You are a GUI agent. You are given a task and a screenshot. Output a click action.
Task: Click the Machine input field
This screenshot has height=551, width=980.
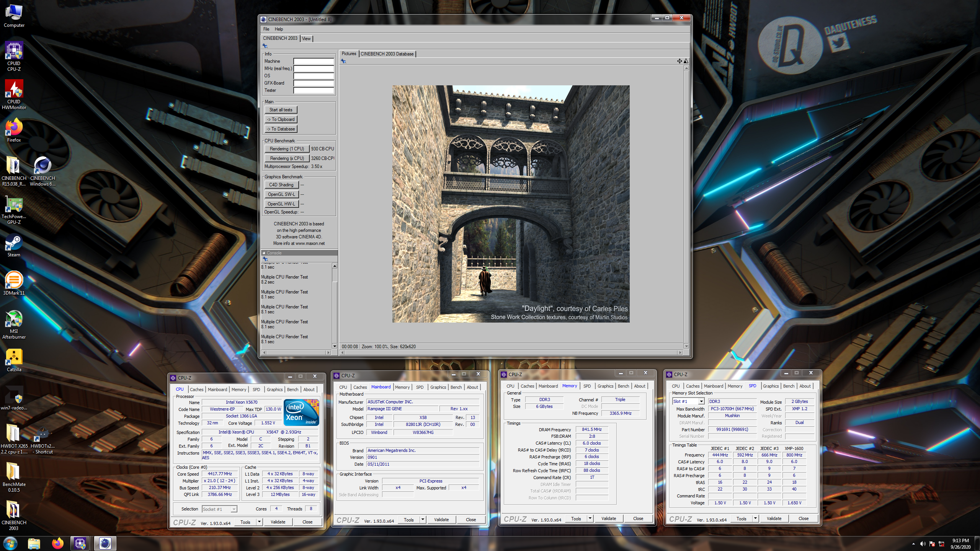coord(314,61)
